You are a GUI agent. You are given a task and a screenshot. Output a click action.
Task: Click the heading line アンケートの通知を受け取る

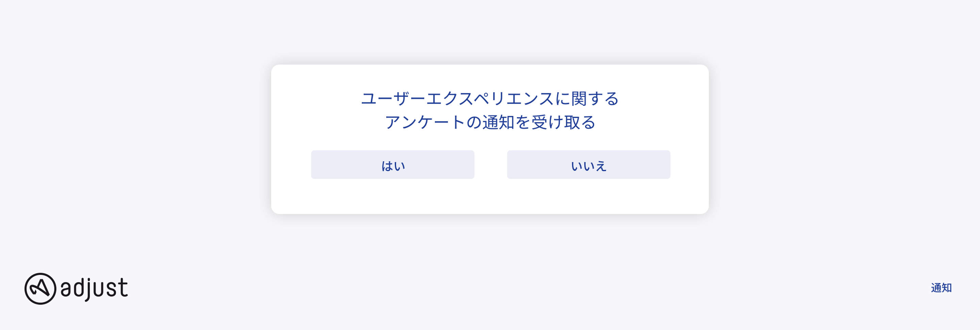pos(490,122)
